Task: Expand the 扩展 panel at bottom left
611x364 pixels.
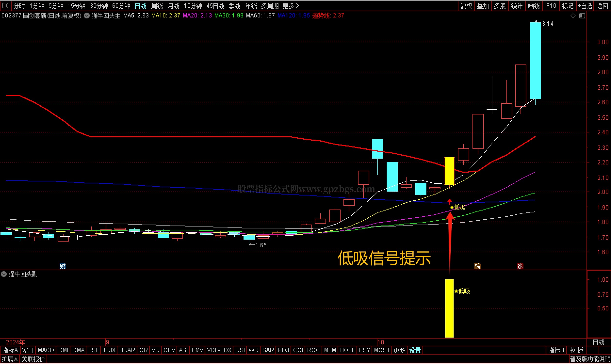Action: [10, 359]
